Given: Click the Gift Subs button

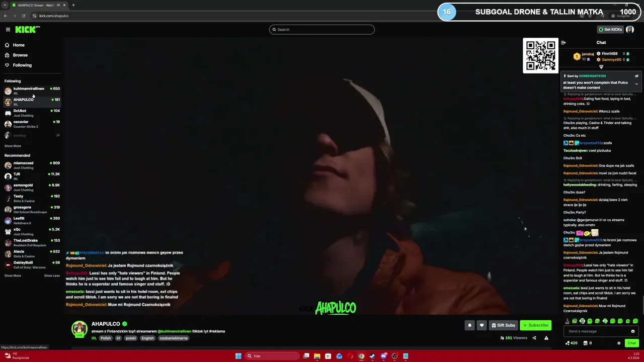Looking at the screenshot, I should pyautogui.click(x=503, y=325).
